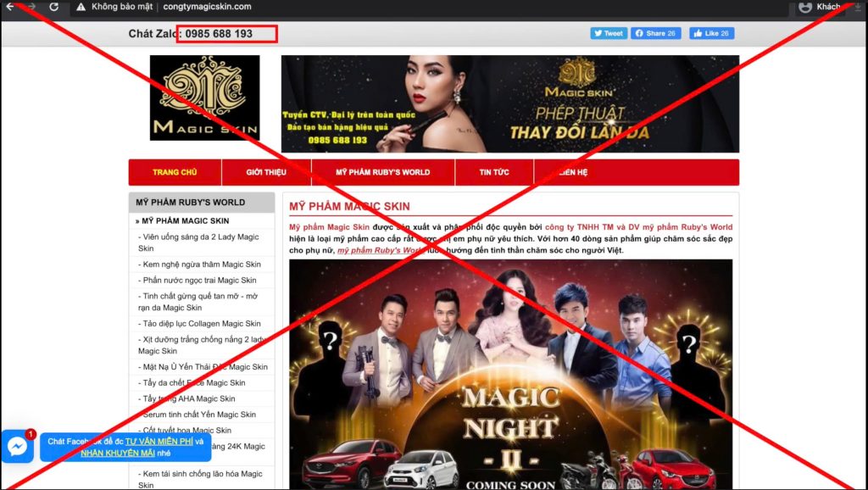Viewport: 868px width, 490px height.
Task: Click the guest profile avatar icon
Action: tap(804, 7)
